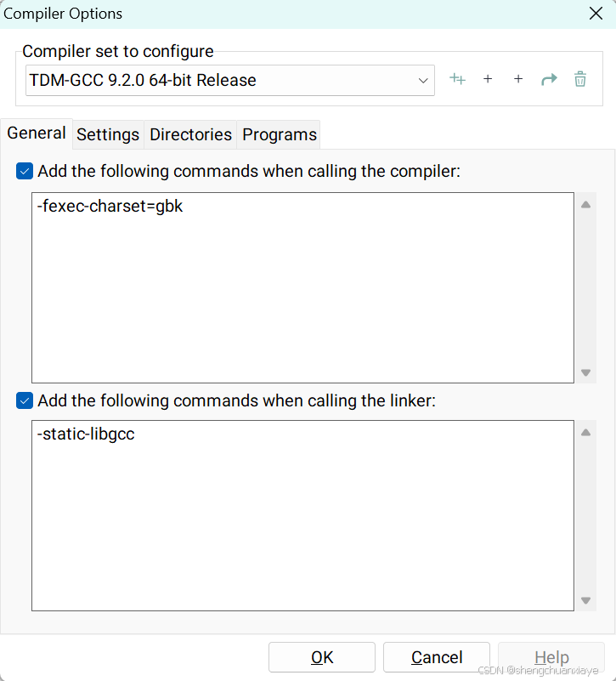Delete the compiler set with the trash icon
This screenshot has height=681, width=616.
tap(580, 79)
